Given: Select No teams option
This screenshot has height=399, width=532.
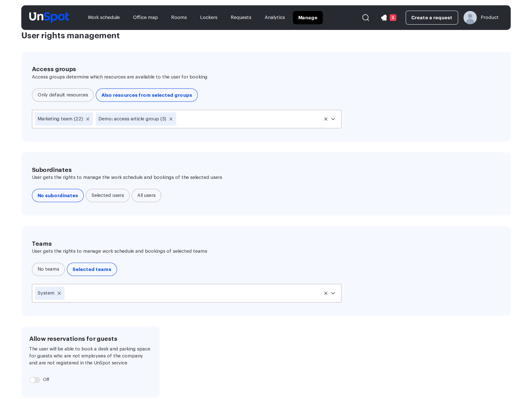Looking at the screenshot, I should click(48, 269).
